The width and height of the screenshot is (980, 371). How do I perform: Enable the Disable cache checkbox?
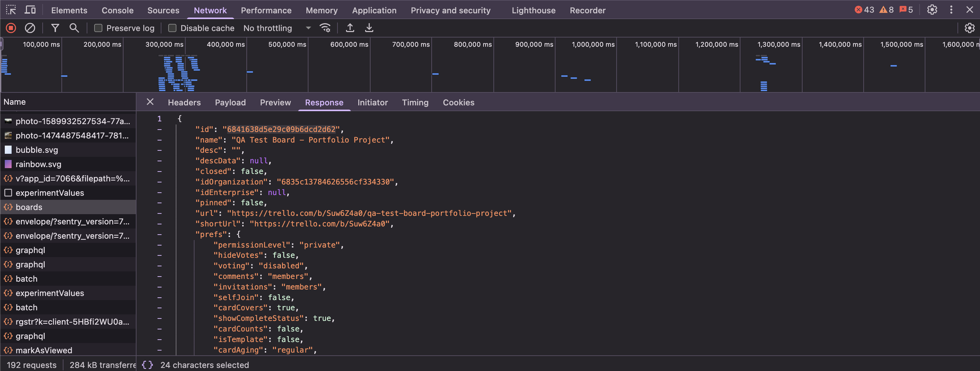pyautogui.click(x=172, y=28)
